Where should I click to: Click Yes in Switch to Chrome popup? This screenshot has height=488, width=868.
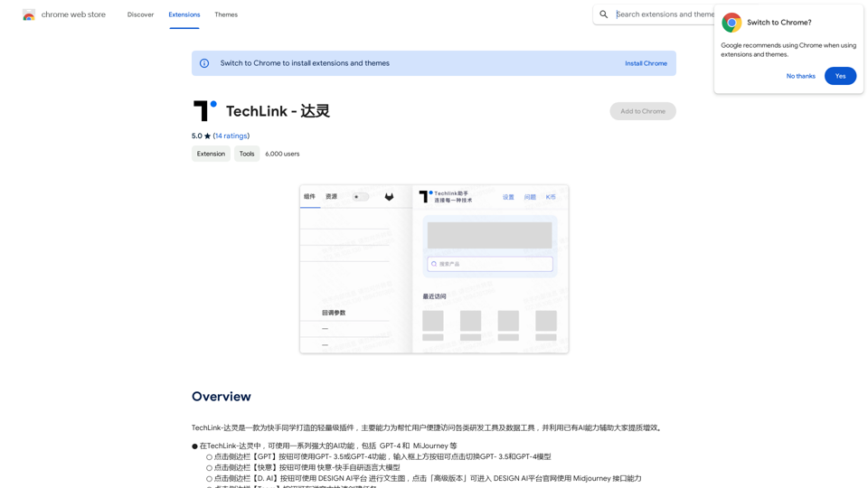coord(840,76)
